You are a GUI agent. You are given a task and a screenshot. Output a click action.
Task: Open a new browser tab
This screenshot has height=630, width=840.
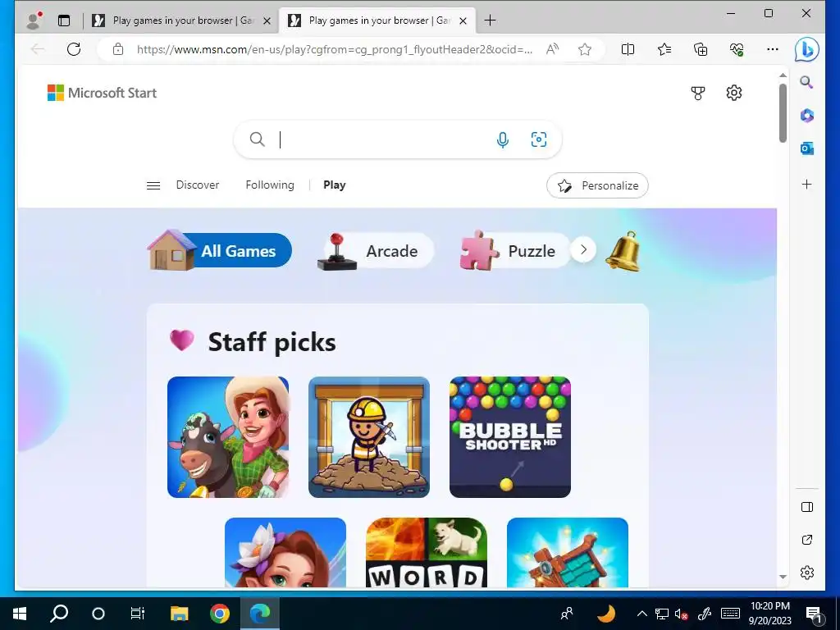tap(490, 21)
